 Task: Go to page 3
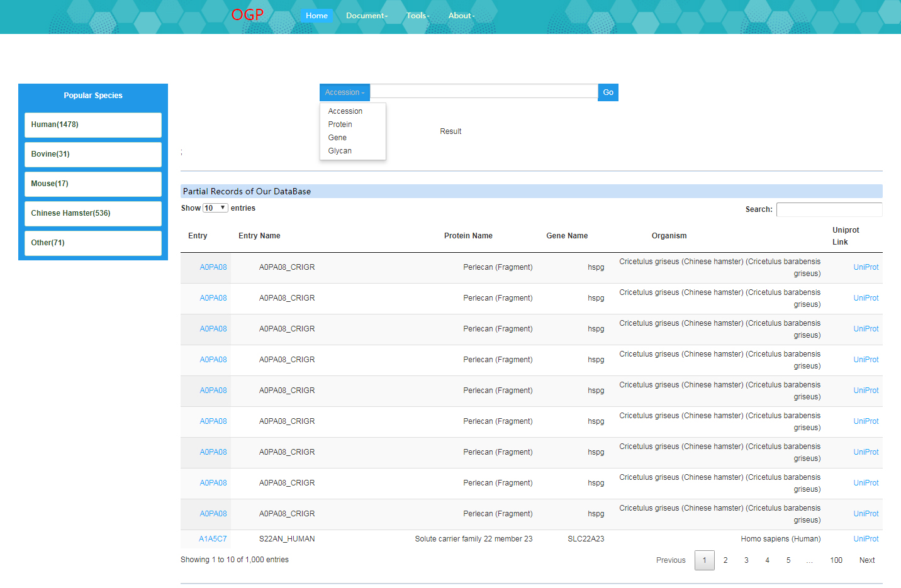[746, 560]
